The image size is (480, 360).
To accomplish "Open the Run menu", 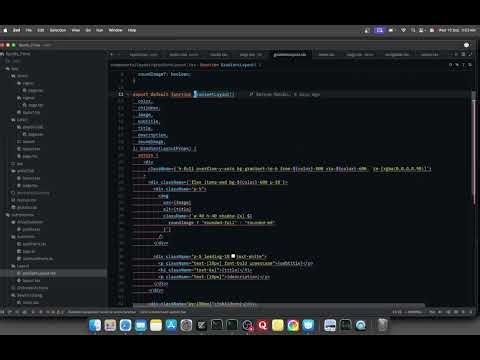I will tap(99, 30).
